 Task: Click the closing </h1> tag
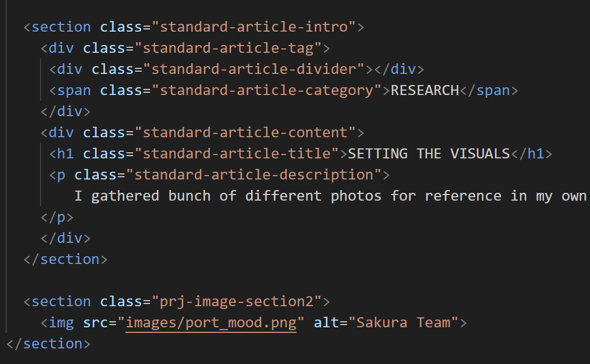pos(531,153)
